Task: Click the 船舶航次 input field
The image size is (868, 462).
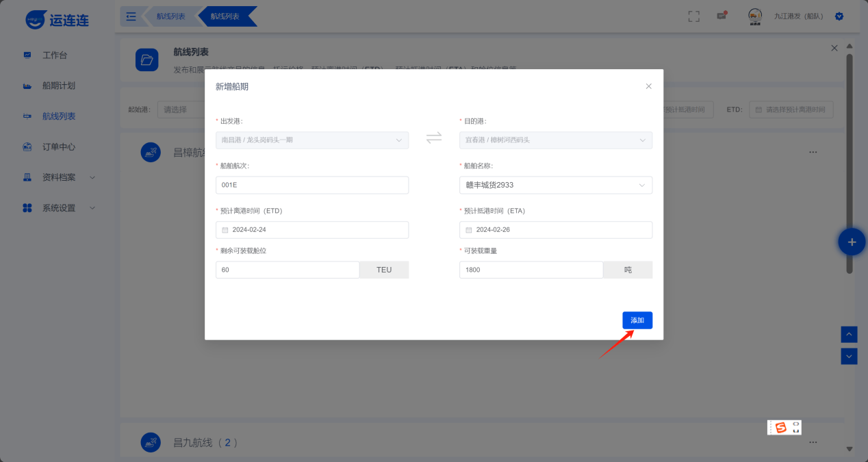Action: point(311,185)
